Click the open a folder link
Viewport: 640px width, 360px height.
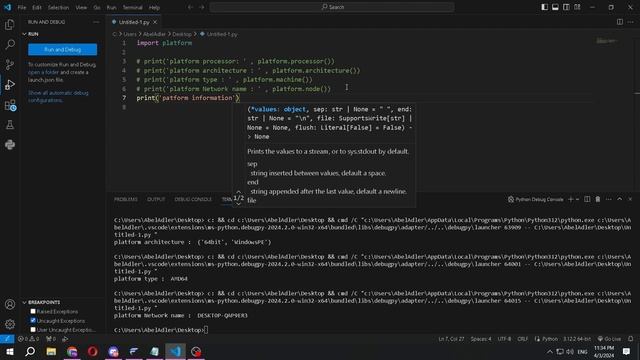[44, 72]
